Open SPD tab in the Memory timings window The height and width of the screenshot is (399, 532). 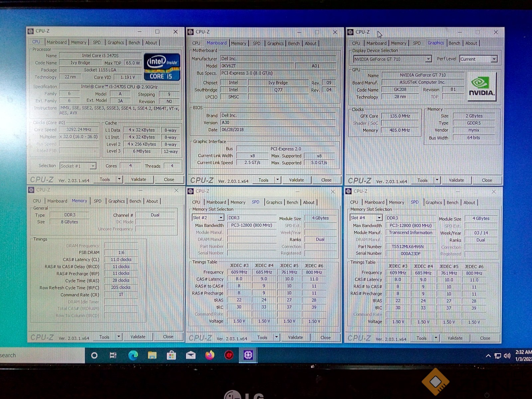[x=97, y=201]
